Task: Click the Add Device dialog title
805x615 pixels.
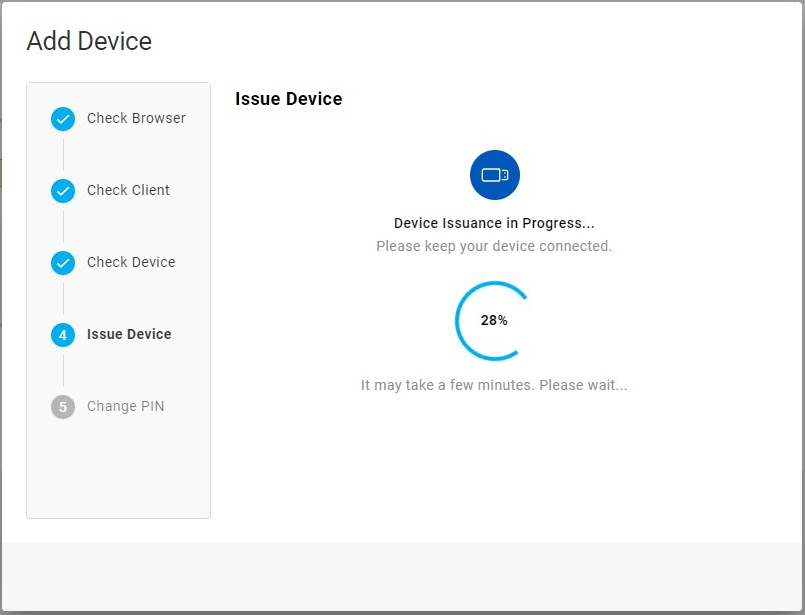Action: (x=89, y=41)
